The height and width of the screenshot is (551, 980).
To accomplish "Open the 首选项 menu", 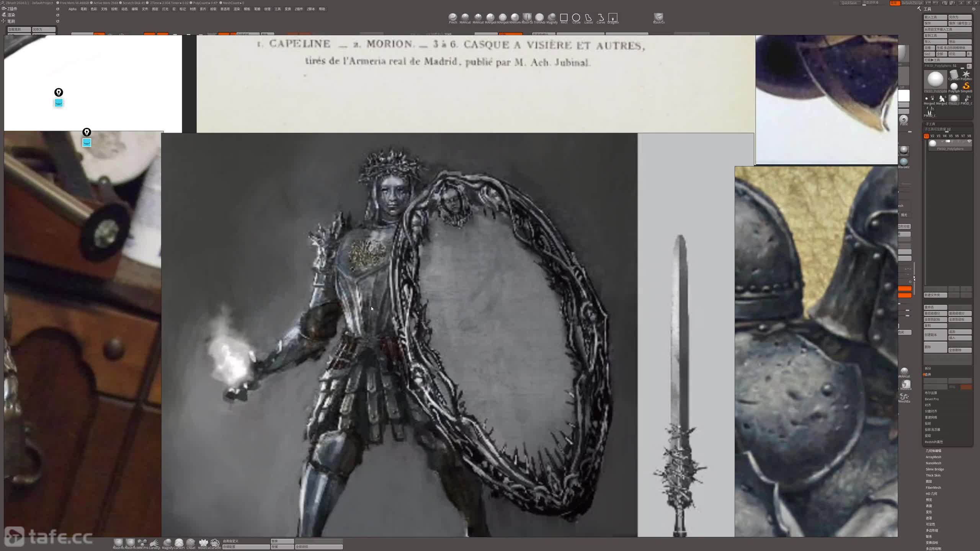I will (225, 9).
